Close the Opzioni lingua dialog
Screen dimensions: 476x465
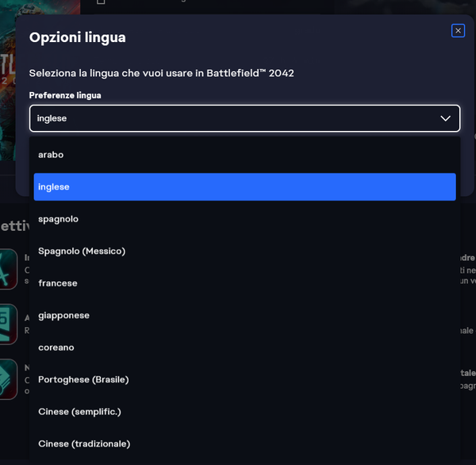click(458, 31)
